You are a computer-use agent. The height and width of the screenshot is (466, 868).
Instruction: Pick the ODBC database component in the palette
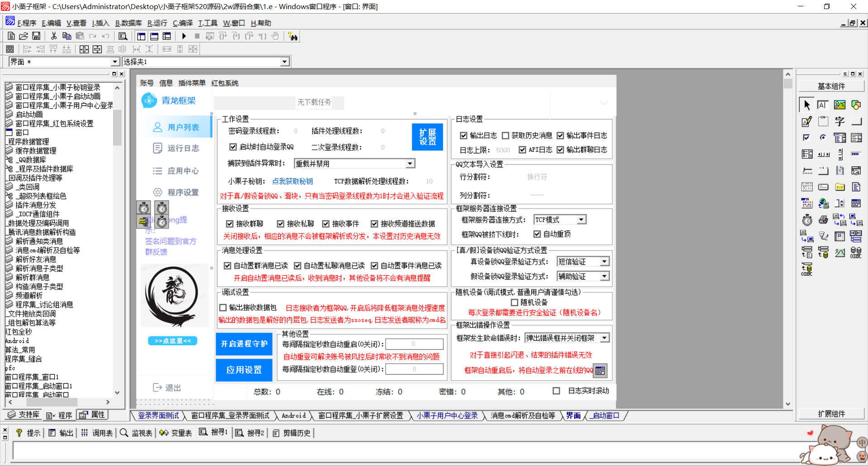855,252
